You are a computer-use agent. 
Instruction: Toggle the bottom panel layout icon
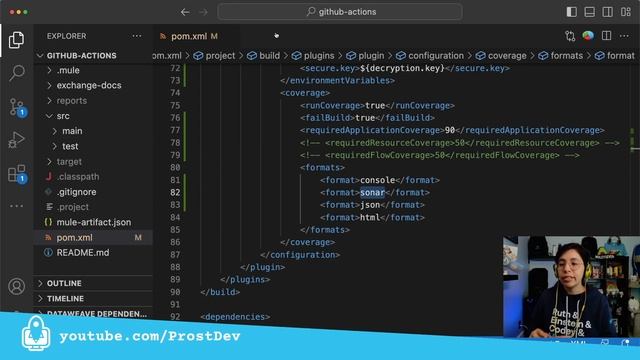coord(589,12)
